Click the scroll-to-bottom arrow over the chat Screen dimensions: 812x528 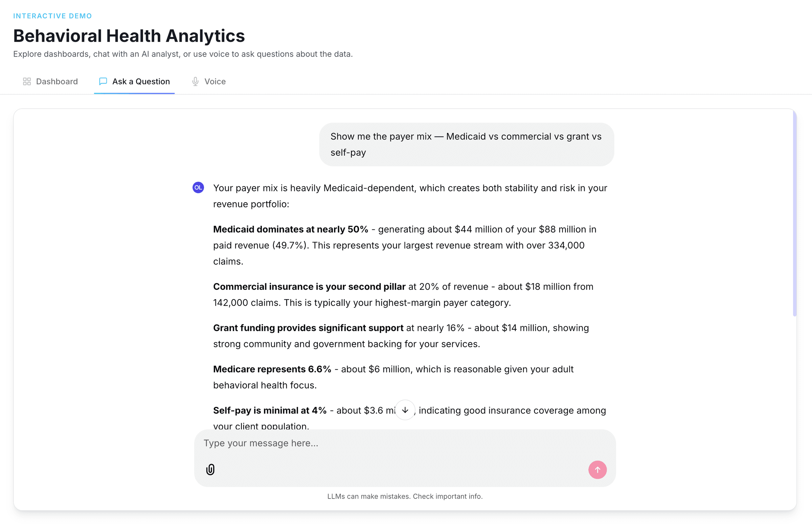pyautogui.click(x=405, y=410)
